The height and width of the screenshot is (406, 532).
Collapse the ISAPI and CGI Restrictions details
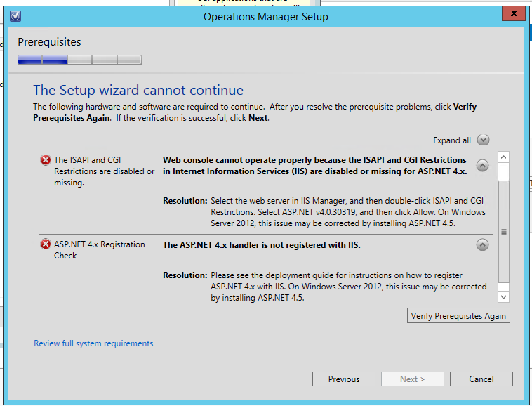482,166
